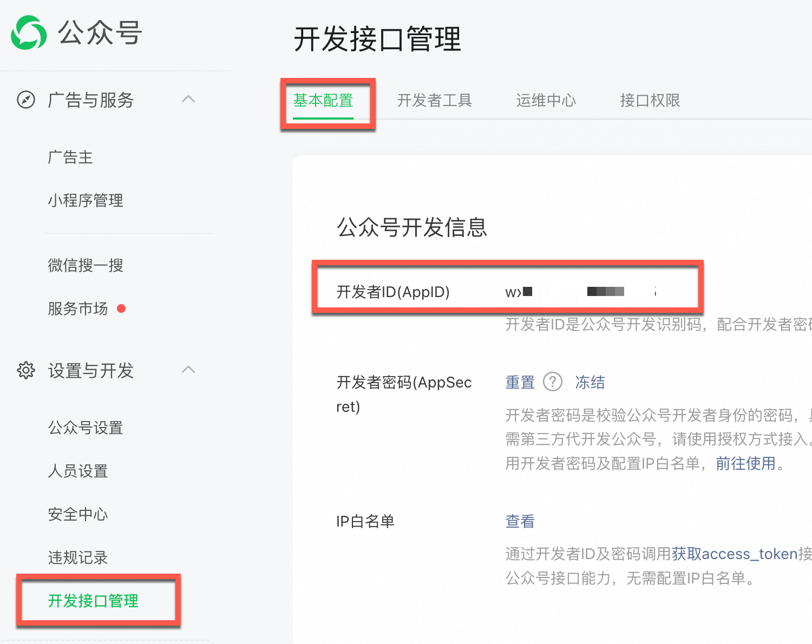Click 查看 to view the IP whitelist
812x644 pixels.
click(520, 522)
